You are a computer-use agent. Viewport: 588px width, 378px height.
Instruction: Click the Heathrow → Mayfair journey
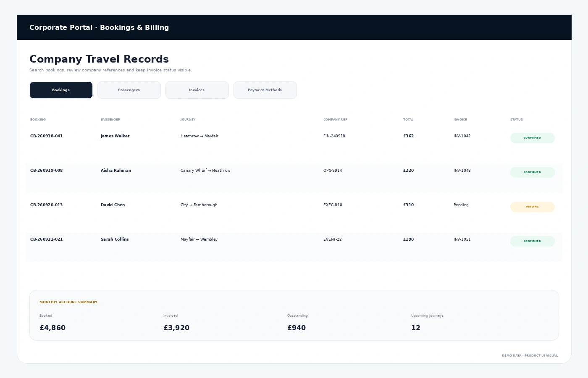pos(199,136)
